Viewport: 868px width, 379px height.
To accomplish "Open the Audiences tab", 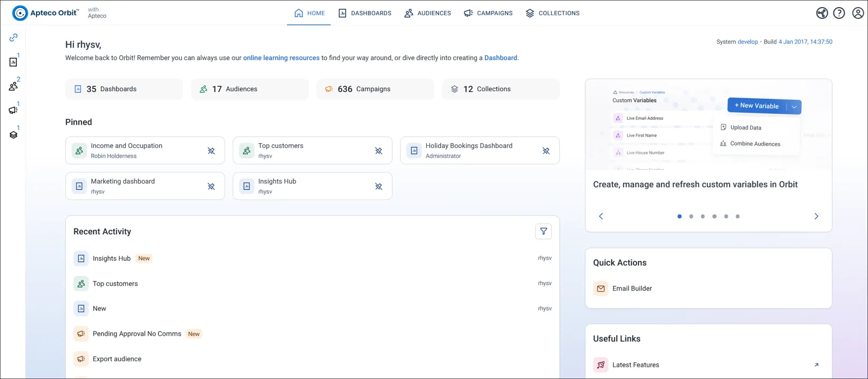I will [427, 13].
